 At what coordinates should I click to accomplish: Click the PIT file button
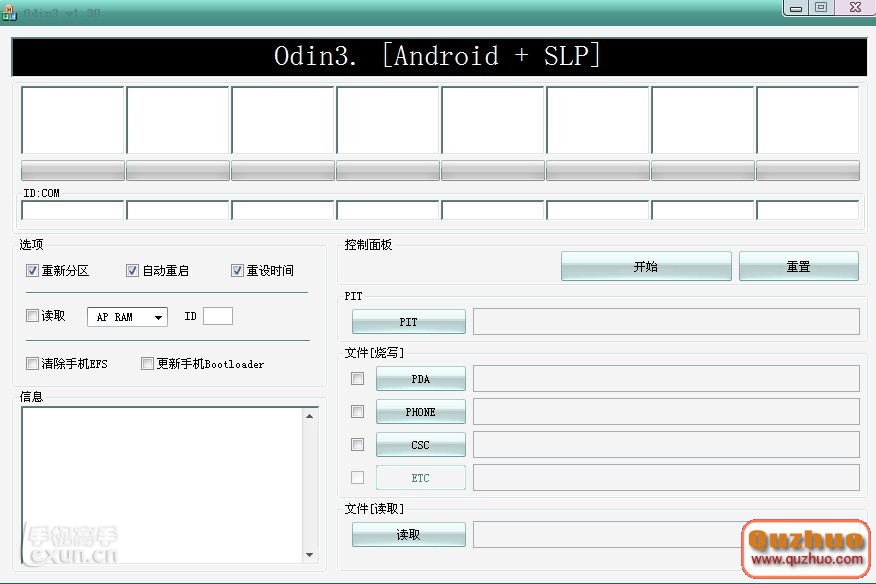click(408, 322)
